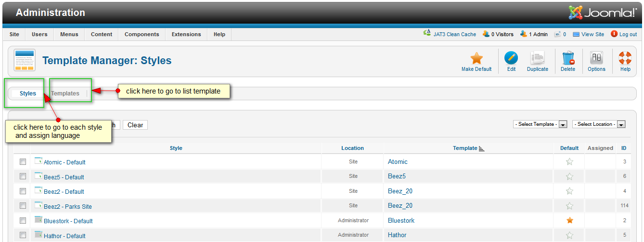Open the Components menu
This screenshot has width=644, height=242.
(x=142, y=34)
